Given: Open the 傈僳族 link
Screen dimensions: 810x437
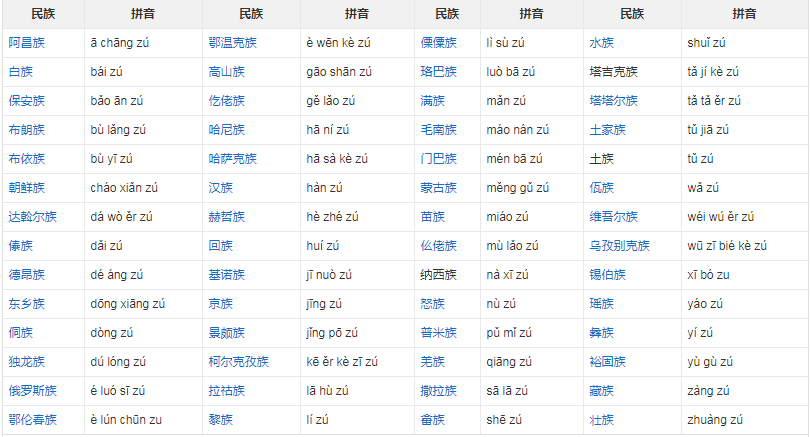Looking at the screenshot, I should (x=439, y=43).
